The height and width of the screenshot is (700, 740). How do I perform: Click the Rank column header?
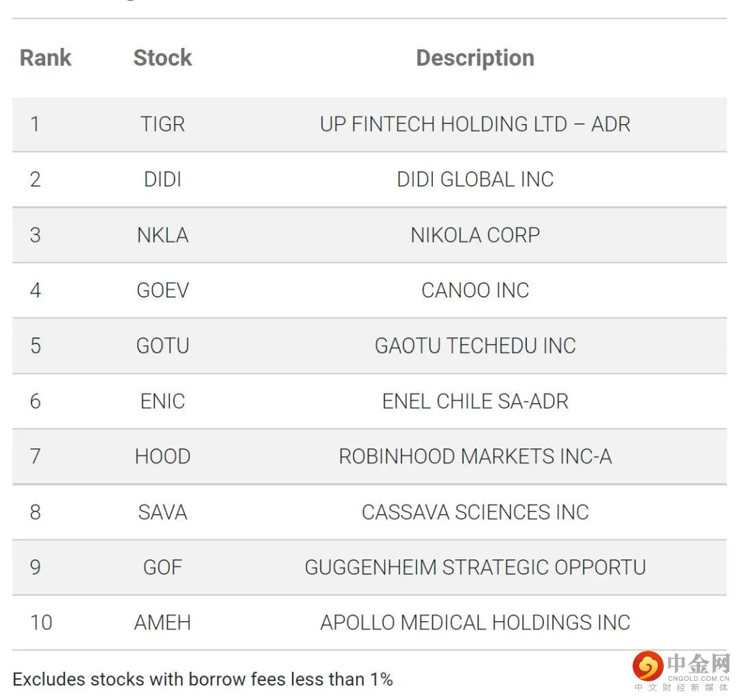coord(45,58)
